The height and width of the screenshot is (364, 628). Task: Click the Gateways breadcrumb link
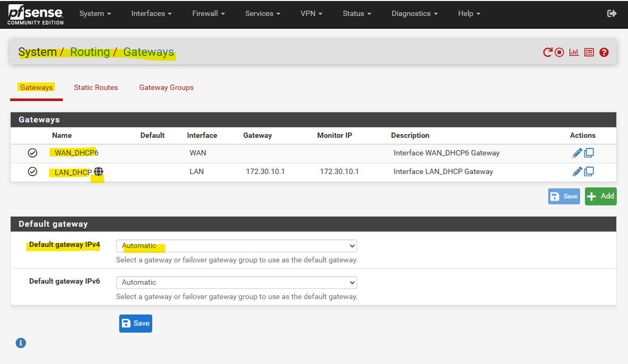(148, 52)
